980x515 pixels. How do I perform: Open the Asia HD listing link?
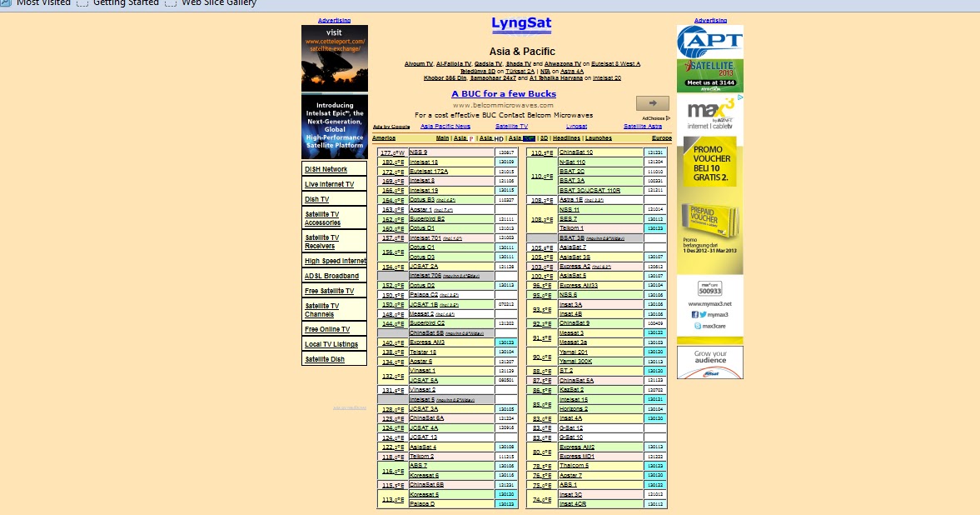[x=491, y=138]
